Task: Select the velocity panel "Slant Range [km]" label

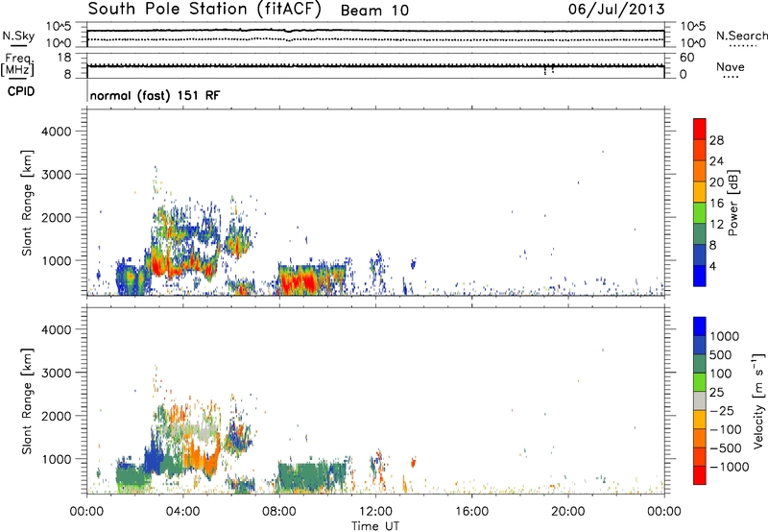Action: tap(27, 401)
